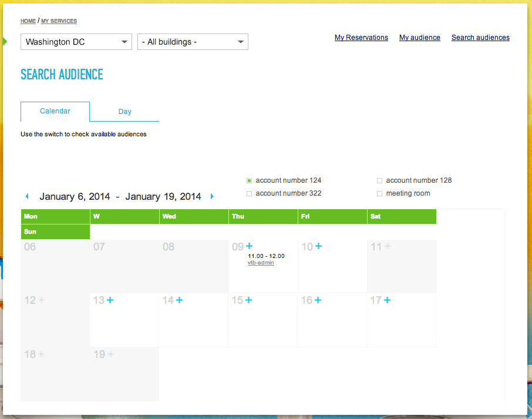Screen dimensions: 532x419
Task: Click the plus icon for day 13
Action: (x=110, y=300)
